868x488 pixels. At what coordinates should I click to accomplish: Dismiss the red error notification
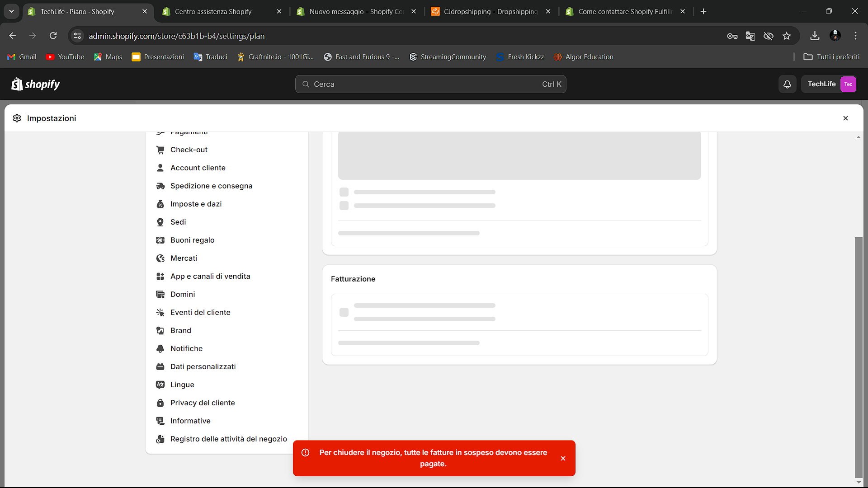(x=563, y=459)
